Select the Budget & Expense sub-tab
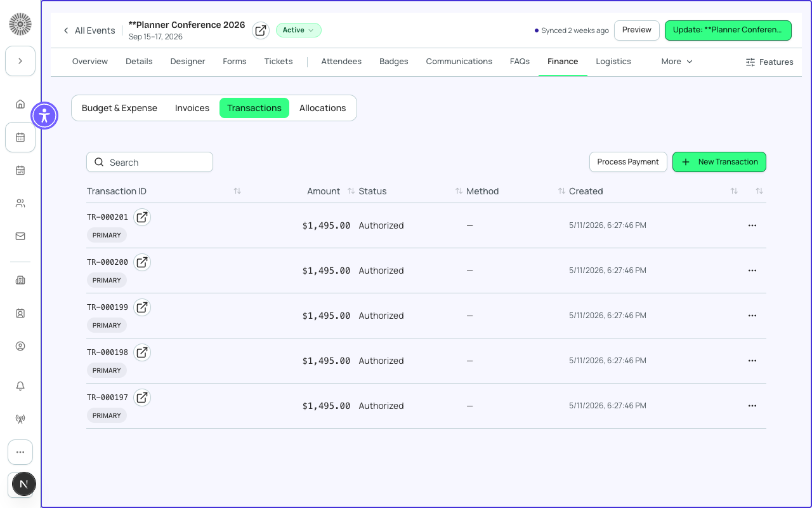 119,108
